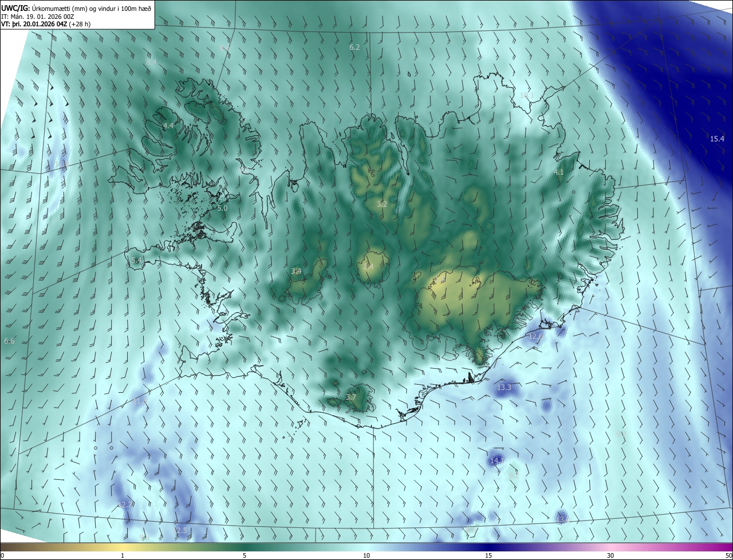This screenshot has height=560, width=733.
Task: Select the IT line "Mán. 19. 01. 2026 00Z"
Action: 41,16
